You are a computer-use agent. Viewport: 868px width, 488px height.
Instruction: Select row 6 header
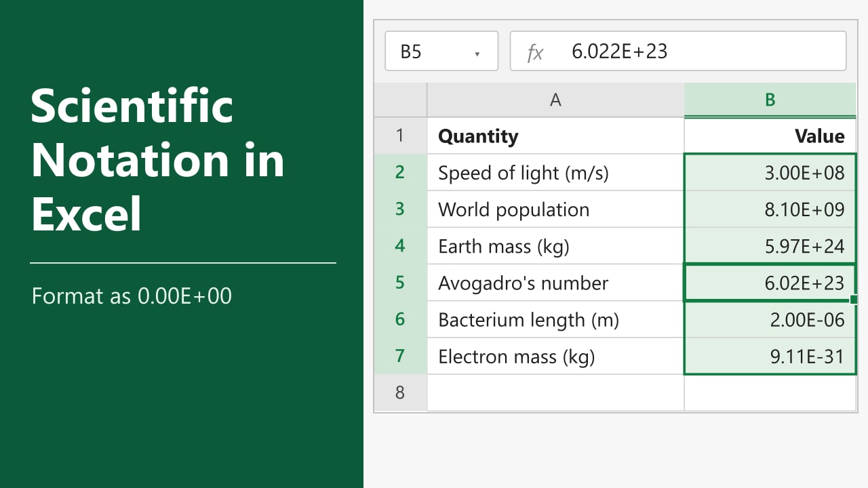[401, 319]
